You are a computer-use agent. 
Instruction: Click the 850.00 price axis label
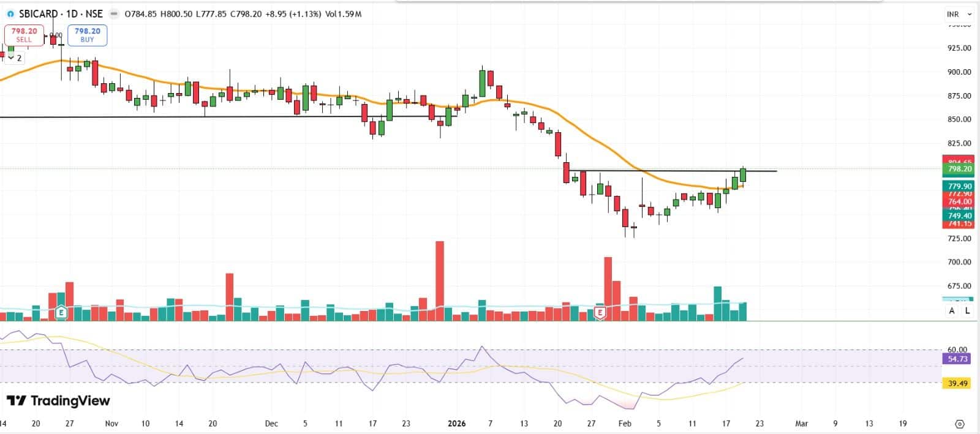click(x=959, y=119)
